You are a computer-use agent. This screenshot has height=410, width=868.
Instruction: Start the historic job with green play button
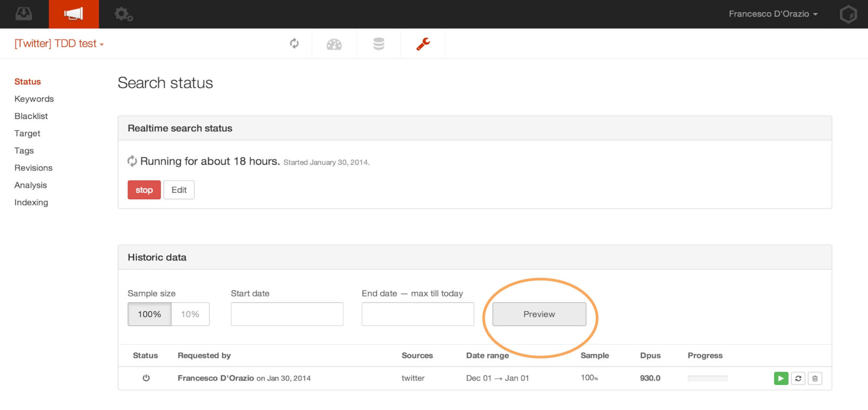click(x=781, y=378)
